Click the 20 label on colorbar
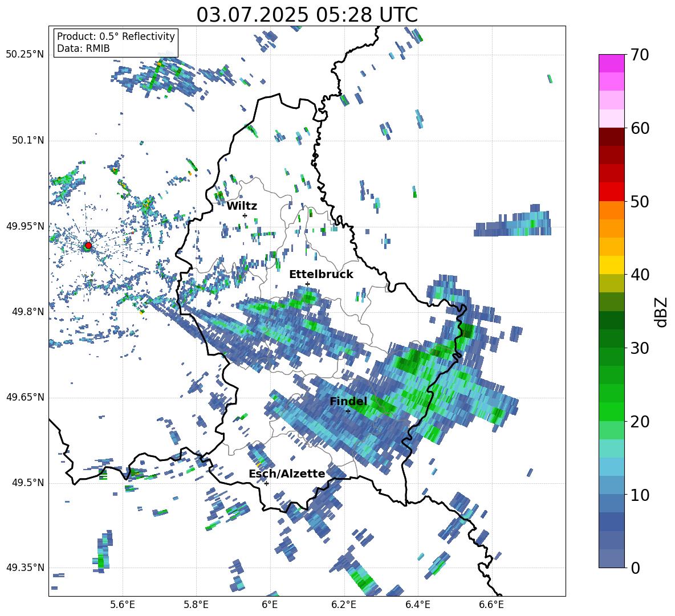675x616 pixels. [640, 422]
